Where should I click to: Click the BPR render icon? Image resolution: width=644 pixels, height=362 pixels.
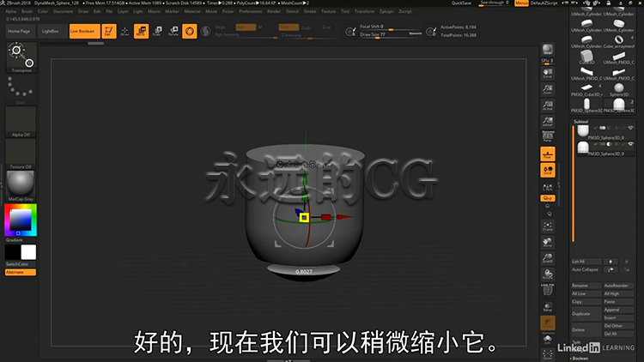pos(548,50)
